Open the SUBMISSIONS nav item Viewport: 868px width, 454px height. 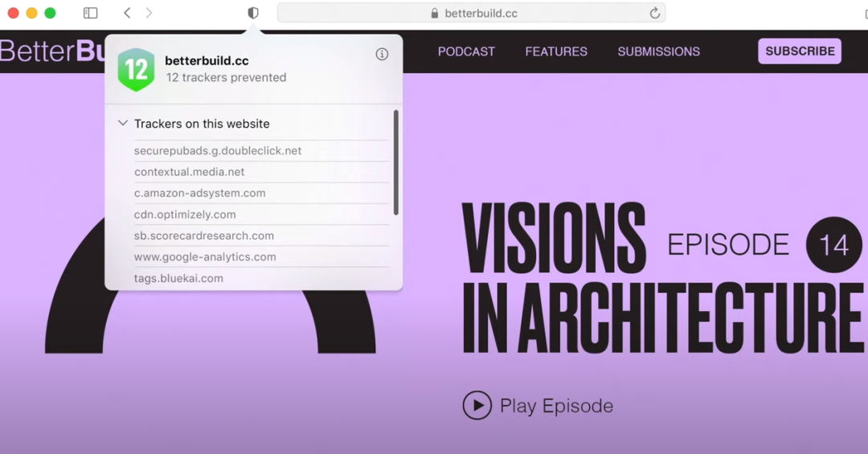(x=659, y=51)
